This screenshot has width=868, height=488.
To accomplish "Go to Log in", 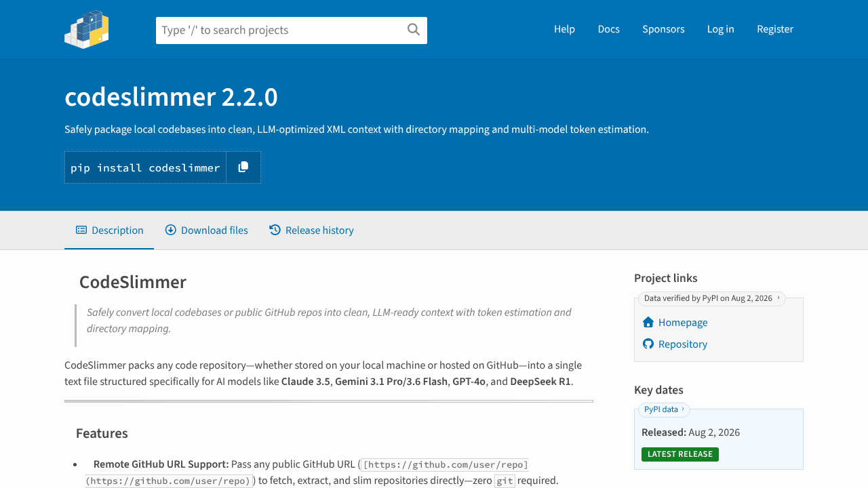I will point(721,29).
